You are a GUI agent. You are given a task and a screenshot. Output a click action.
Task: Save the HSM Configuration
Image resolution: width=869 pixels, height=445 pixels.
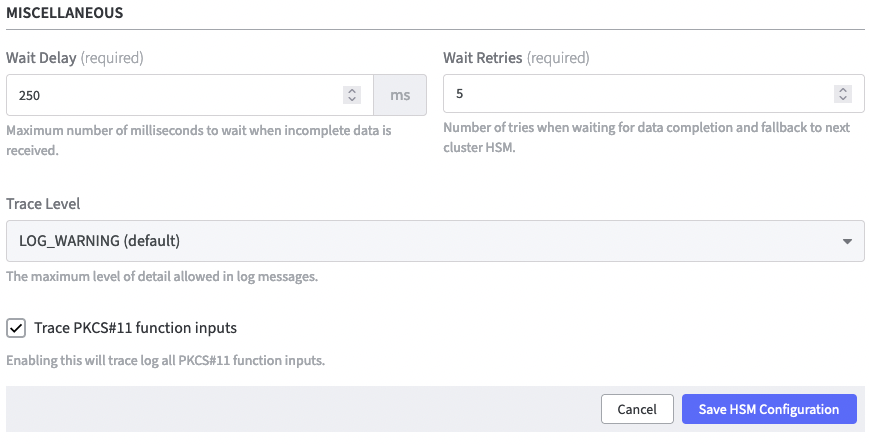pyautogui.click(x=769, y=409)
